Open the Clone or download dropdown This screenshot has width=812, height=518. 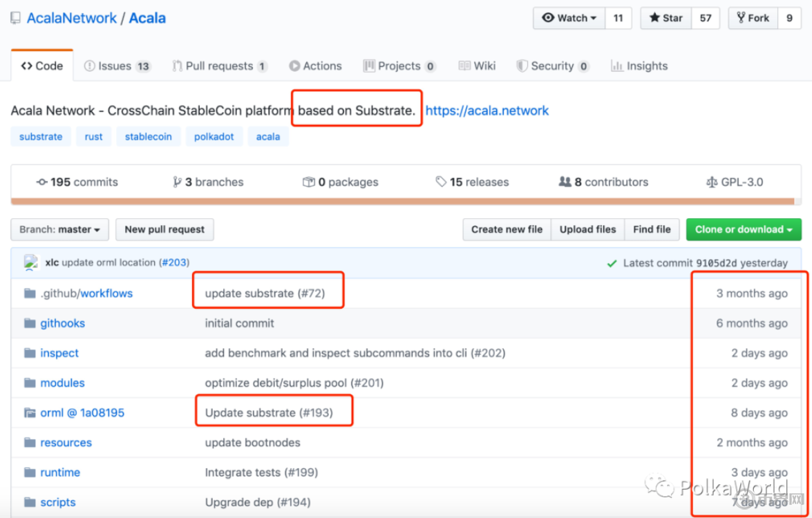pos(743,229)
